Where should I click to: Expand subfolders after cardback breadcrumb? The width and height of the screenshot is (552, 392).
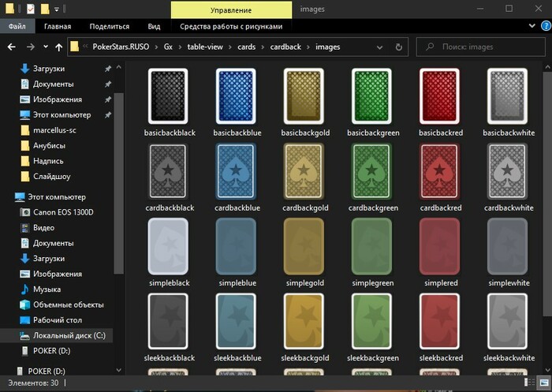coord(308,47)
